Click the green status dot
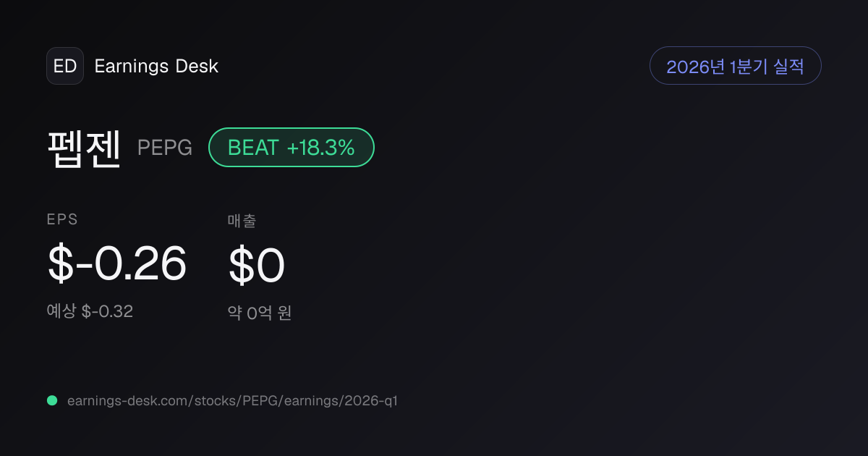The image size is (868, 456). pos(52,400)
